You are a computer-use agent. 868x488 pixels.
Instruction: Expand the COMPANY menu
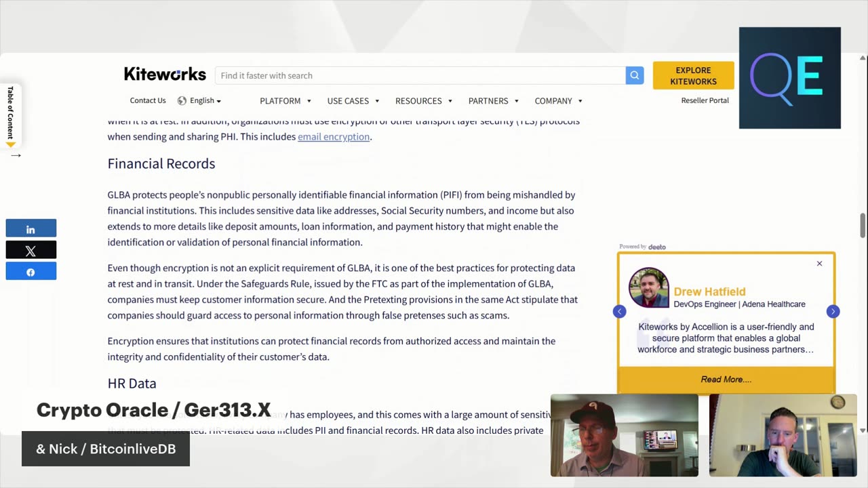pos(559,100)
